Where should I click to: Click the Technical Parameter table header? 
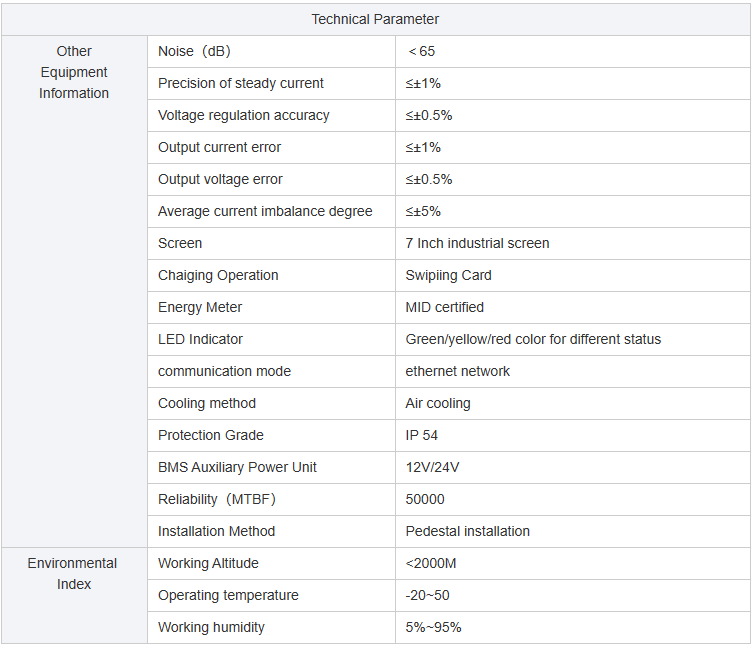[x=375, y=19]
